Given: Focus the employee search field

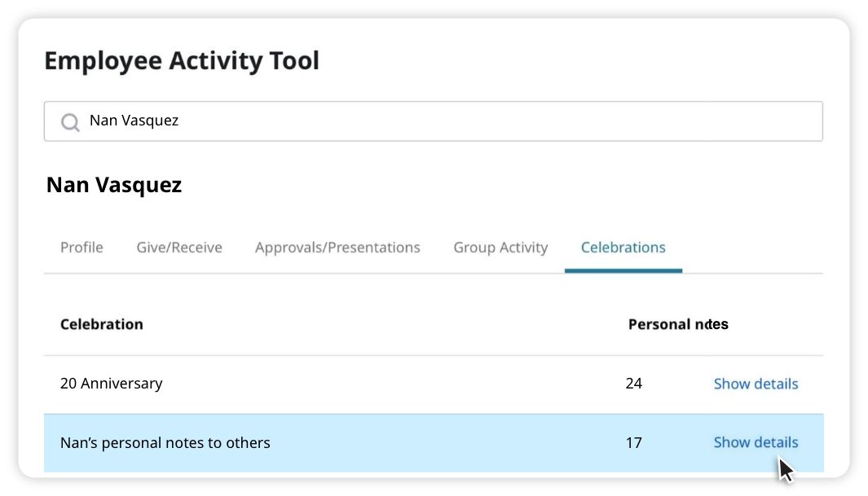Looking at the screenshot, I should (434, 121).
